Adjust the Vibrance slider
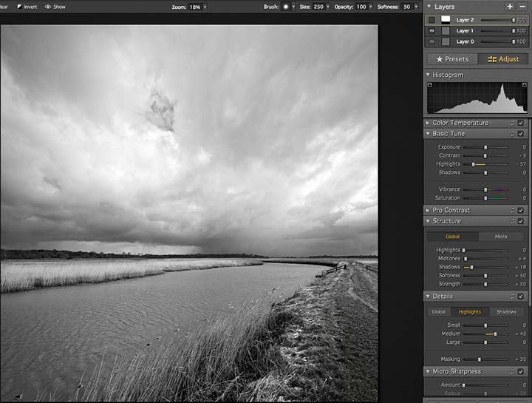This screenshot has width=532, height=403. [485, 190]
